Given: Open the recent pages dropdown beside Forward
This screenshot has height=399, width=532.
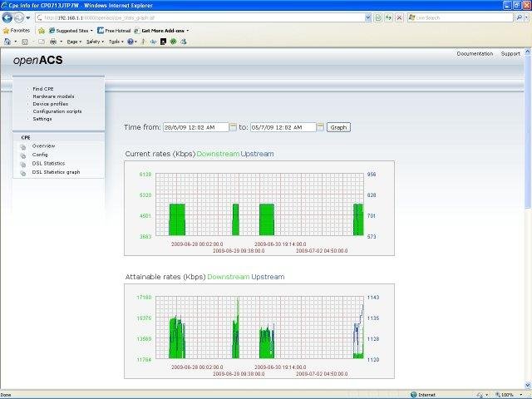Looking at the screenshot, I should pos(28,17).
